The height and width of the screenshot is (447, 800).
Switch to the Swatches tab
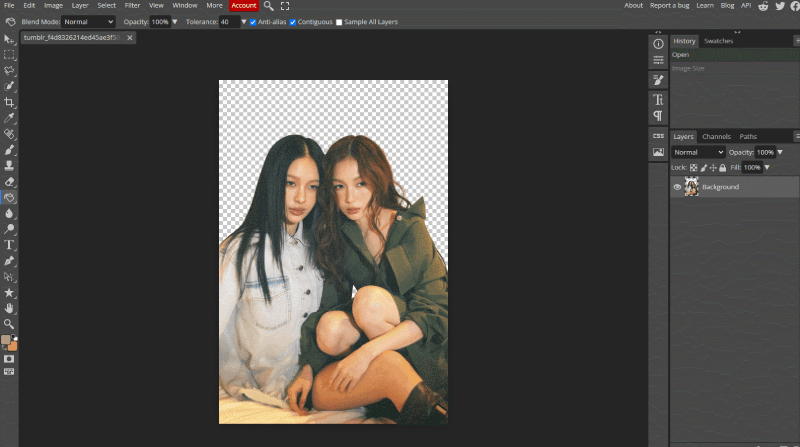coord(718,41)
